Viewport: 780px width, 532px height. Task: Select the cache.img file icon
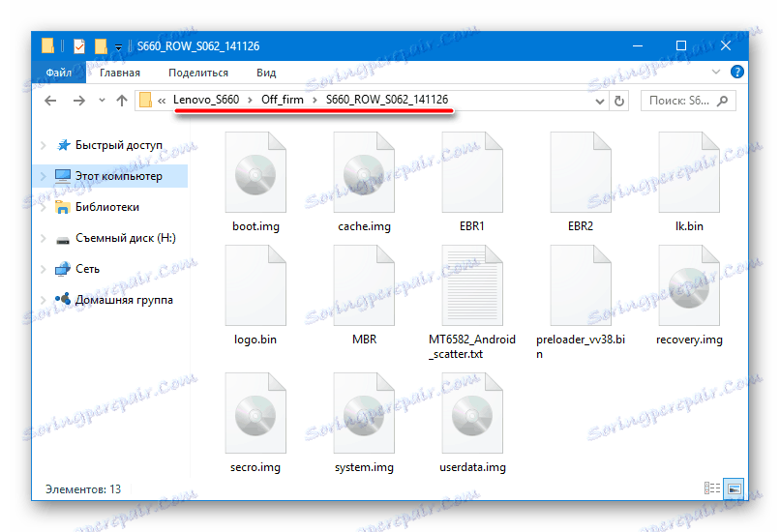point(364,172)
